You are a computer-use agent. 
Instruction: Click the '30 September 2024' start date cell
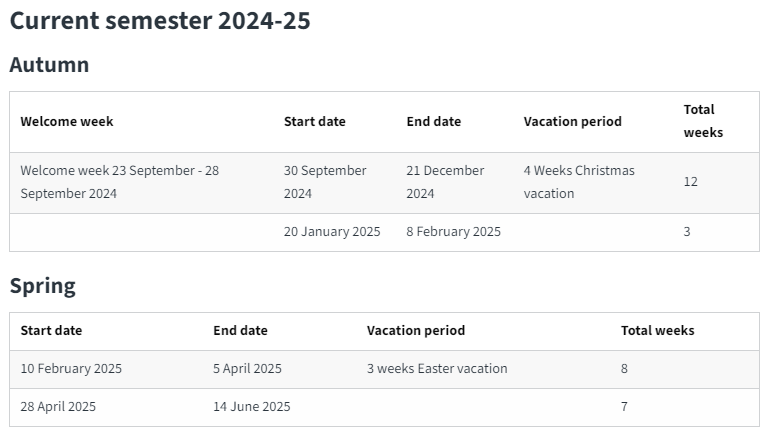coord(325,182)
